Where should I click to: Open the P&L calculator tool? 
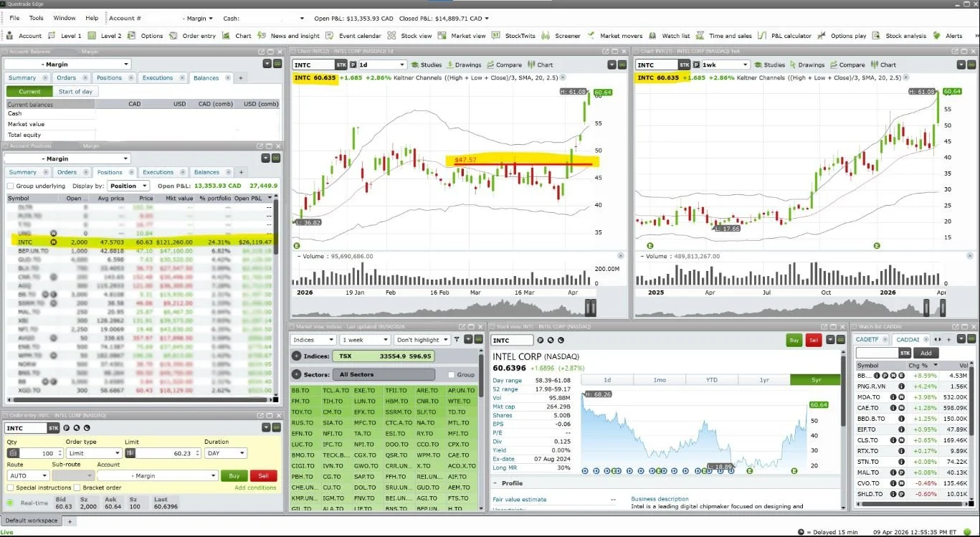click(x=784, y=36)
